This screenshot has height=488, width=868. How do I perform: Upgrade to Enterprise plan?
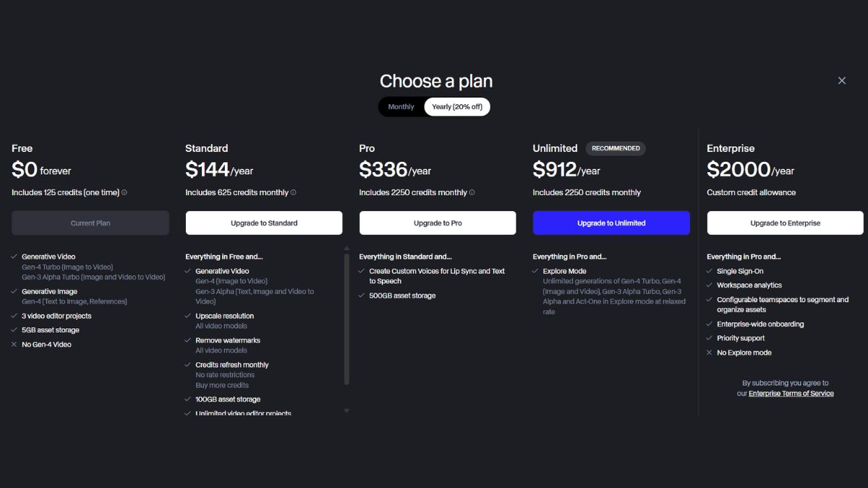click(785, 223)
